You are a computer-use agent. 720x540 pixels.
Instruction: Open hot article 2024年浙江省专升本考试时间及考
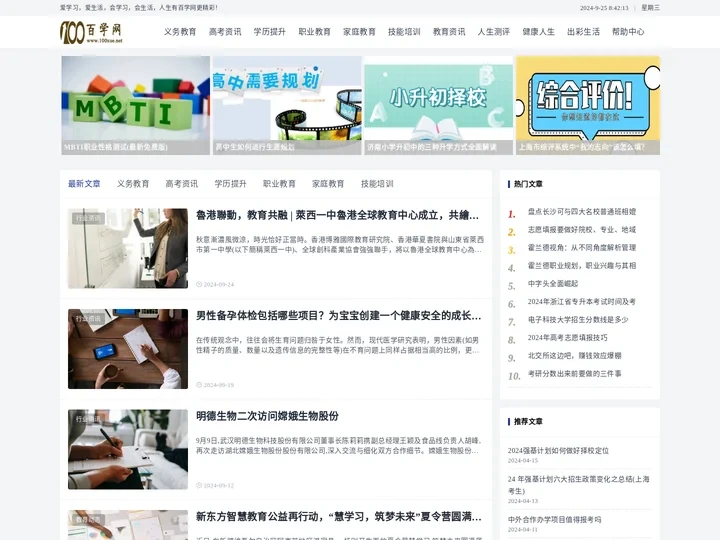tap(582, 302)
